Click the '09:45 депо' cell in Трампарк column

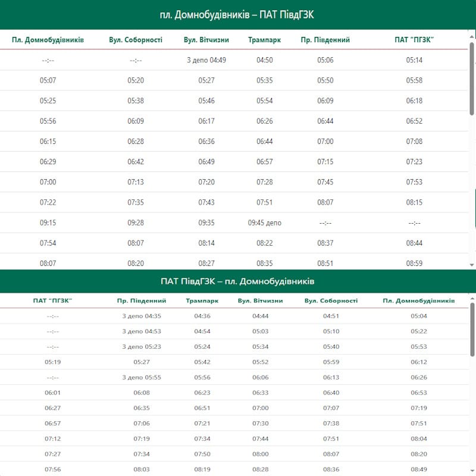[265, 223]
